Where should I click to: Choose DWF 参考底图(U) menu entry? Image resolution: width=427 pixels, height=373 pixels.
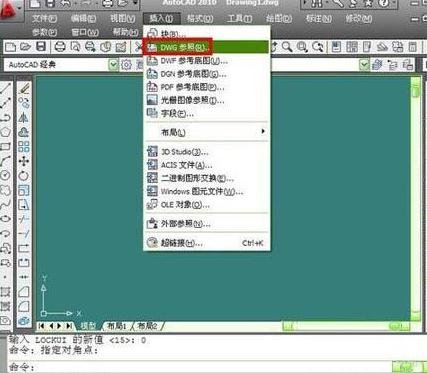[x=207, y=61]
